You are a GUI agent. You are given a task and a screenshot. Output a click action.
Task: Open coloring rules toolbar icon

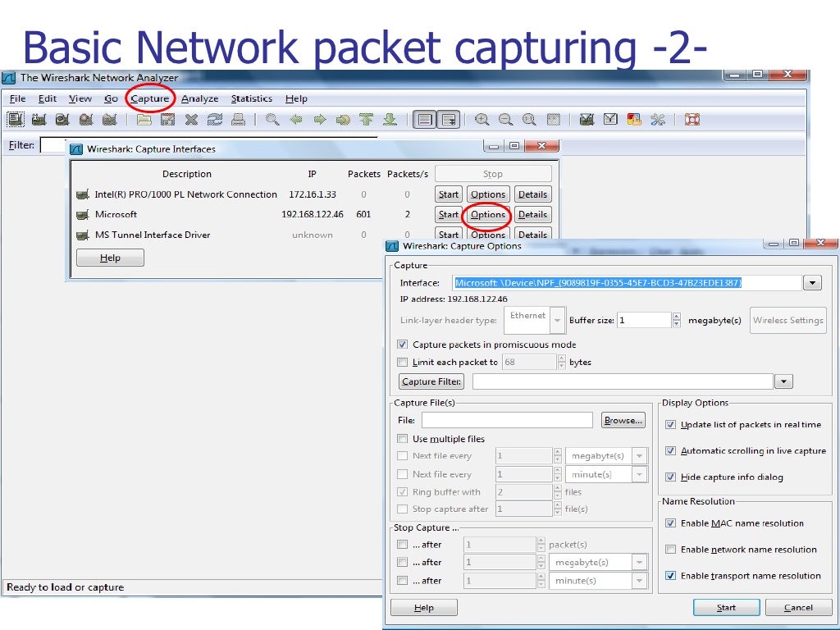coord(634,119)
